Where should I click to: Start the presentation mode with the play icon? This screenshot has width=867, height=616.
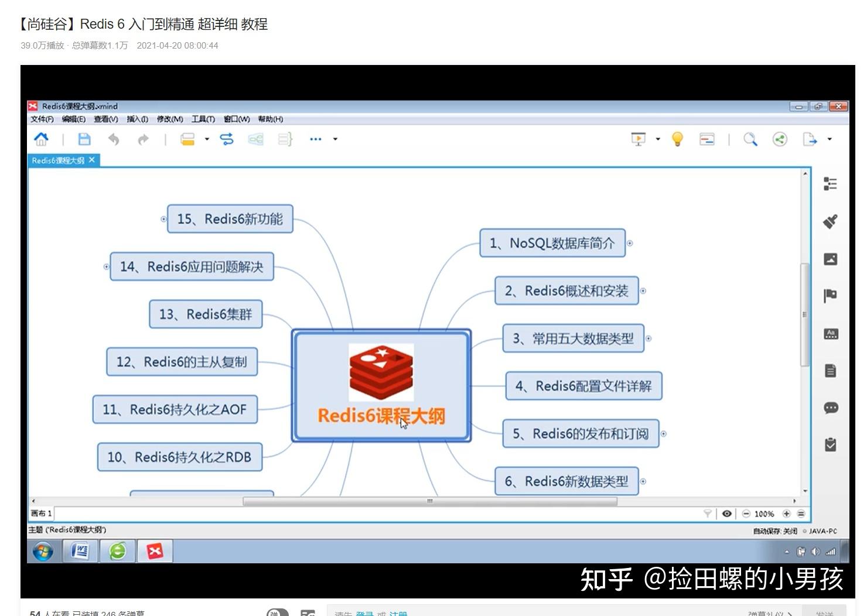638,139
